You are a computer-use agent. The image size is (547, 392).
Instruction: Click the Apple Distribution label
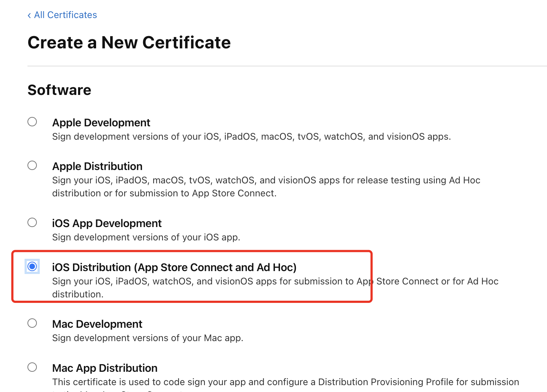(97, 166)
